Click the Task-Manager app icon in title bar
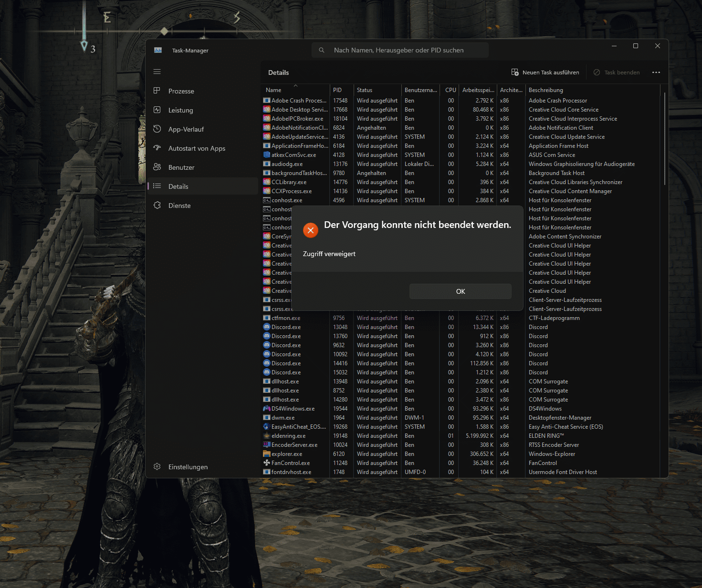The height and width of the screenshot is (588, 702). [x=158, y=50]
